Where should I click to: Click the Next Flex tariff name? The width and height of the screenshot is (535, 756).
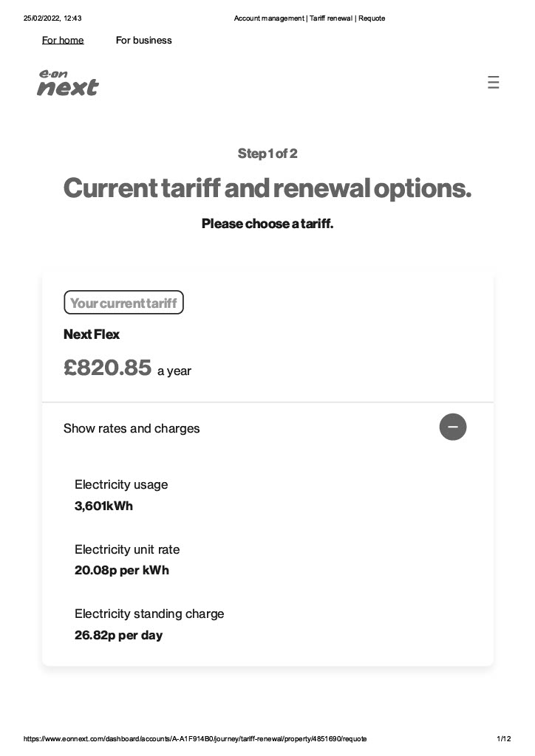91,334
